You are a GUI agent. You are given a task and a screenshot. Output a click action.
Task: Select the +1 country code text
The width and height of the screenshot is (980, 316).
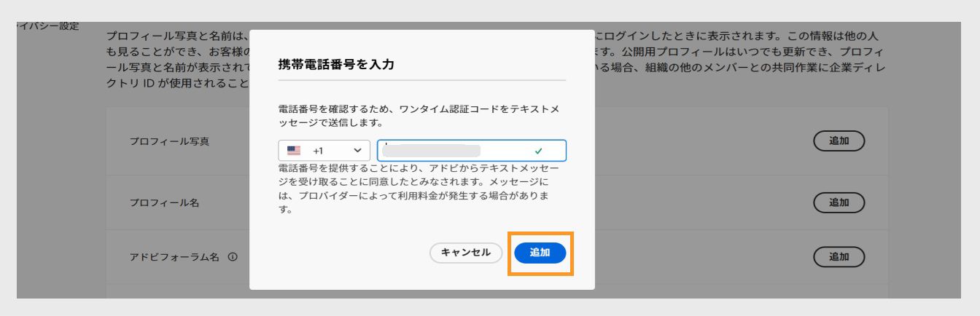(x=318, y=151)
